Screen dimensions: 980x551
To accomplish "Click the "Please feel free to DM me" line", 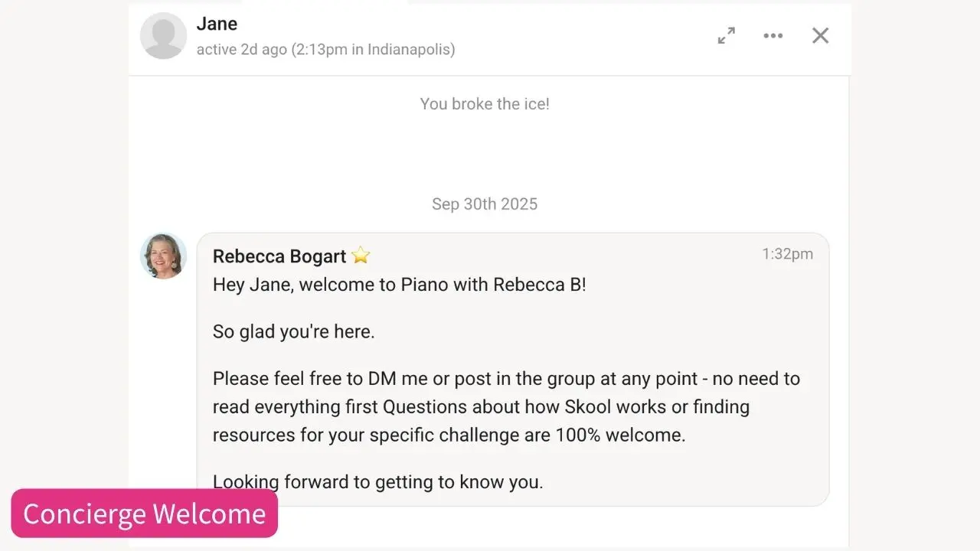I will (x=506, y=379).
